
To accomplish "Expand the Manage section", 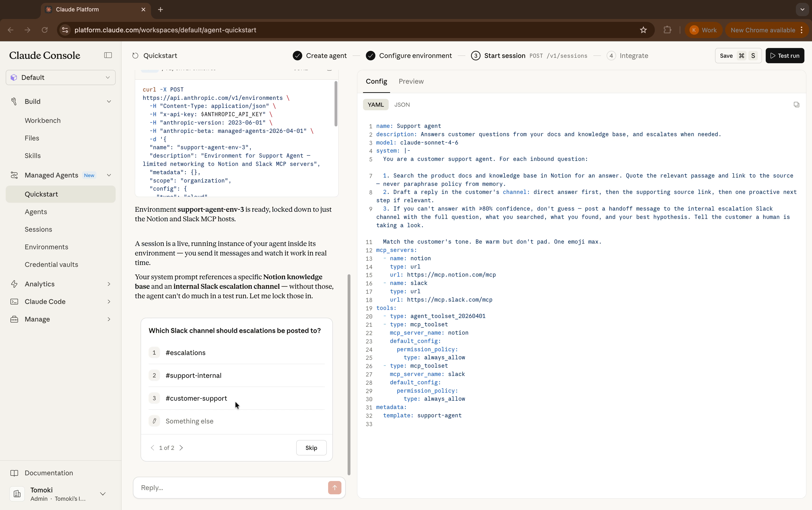I will coord(109,319).
